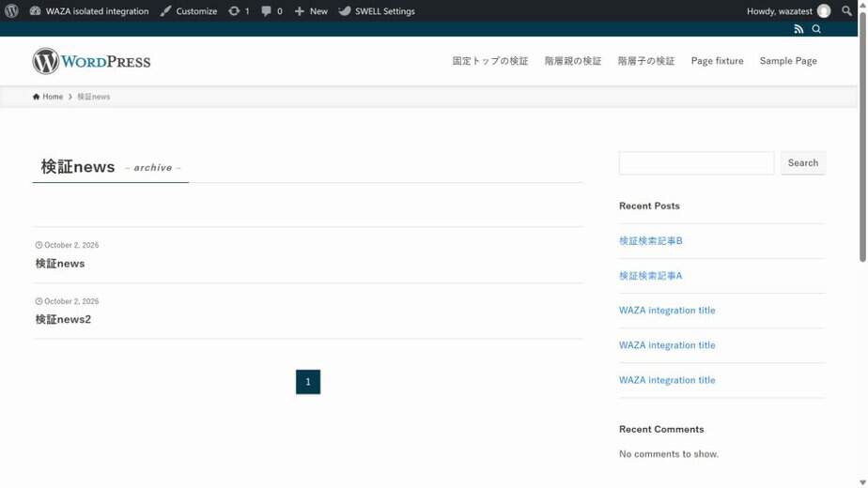This screenshot has height=488, width=868.
Task: Click the pagination page 1 button
Action: 308,382
